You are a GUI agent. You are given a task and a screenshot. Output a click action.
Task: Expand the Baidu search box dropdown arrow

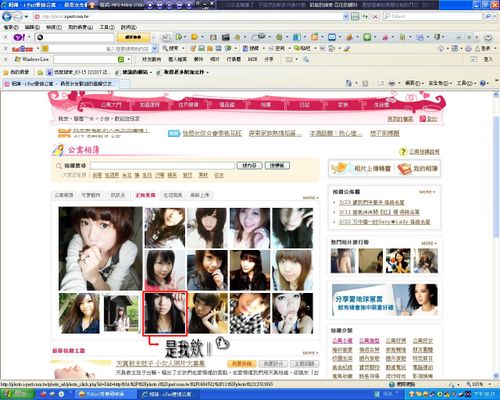tap(155, 49)
